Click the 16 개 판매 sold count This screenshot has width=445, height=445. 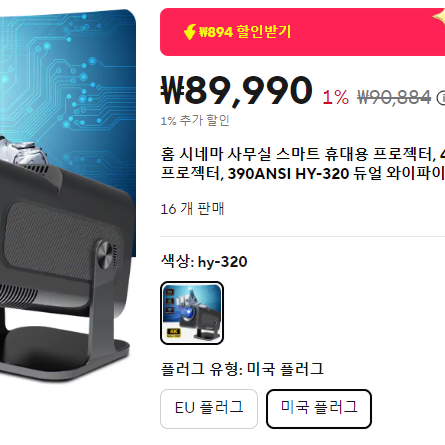point(192,209)
